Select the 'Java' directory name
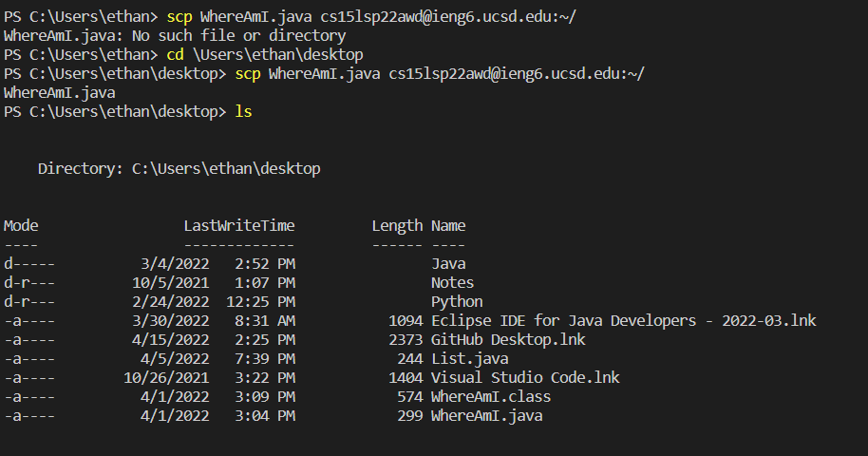 (x=448, y=264)
